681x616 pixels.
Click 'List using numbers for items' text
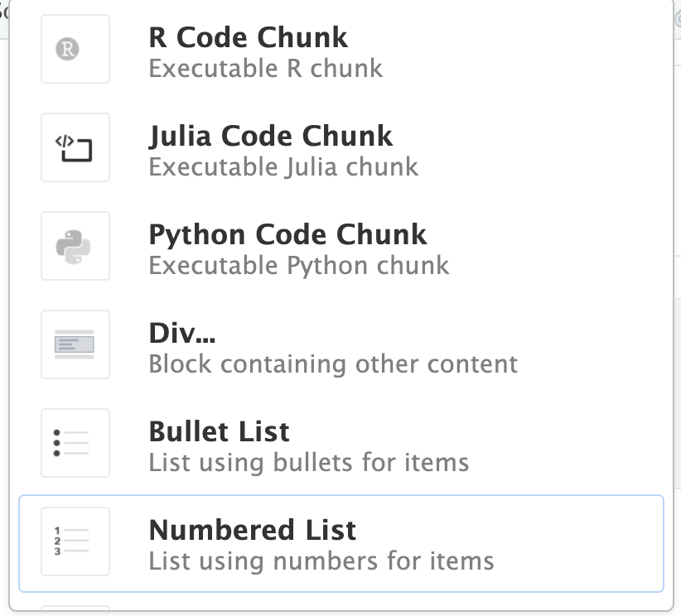[321, 561]
